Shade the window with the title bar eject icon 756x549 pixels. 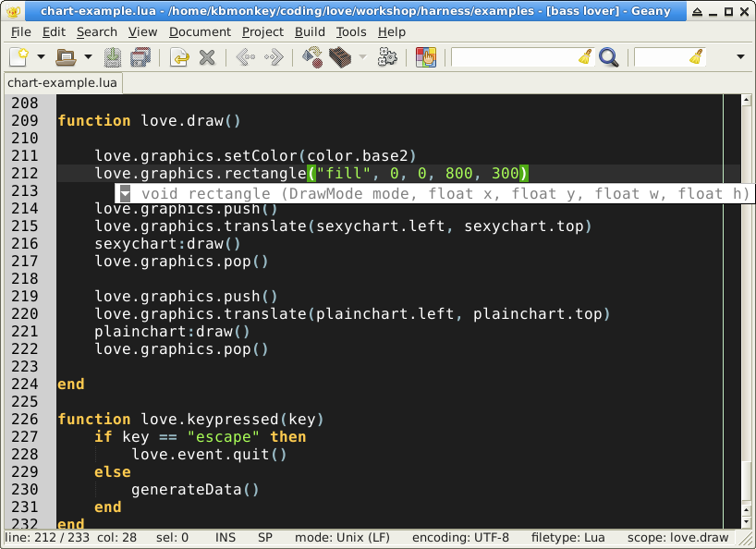tap(697, 12)
